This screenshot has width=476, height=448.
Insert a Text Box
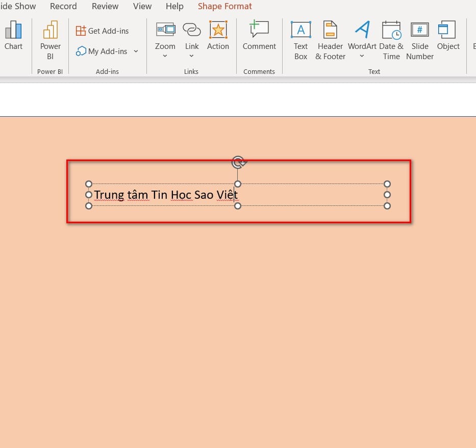[300, 38]
